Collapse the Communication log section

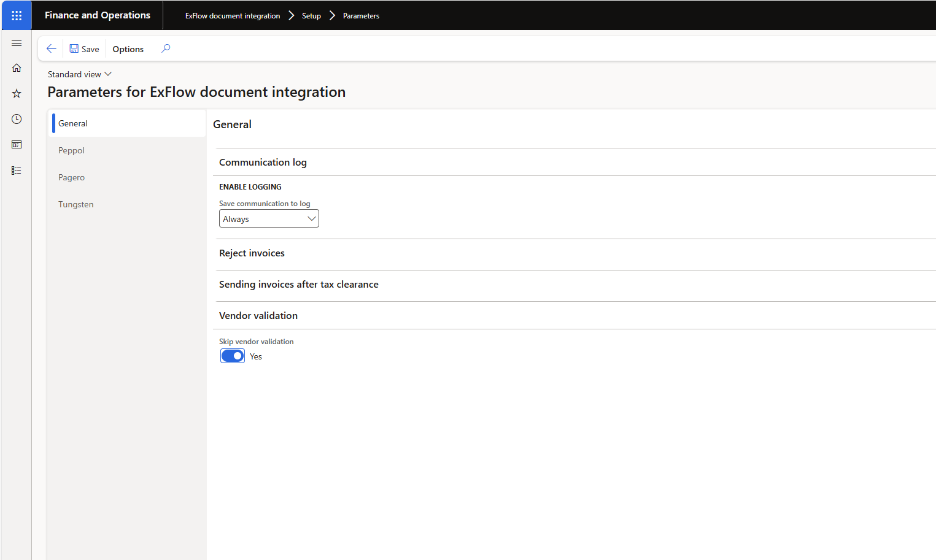(x=263, y=163)
